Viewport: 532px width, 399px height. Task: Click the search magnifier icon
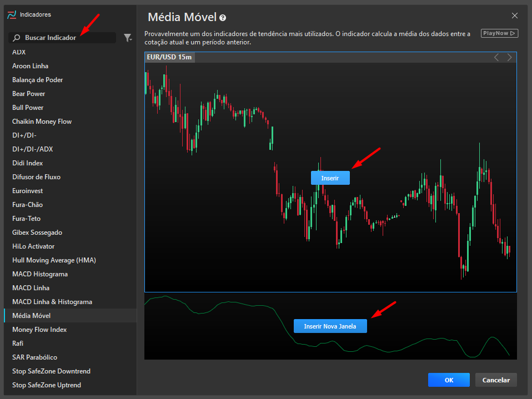17,38
